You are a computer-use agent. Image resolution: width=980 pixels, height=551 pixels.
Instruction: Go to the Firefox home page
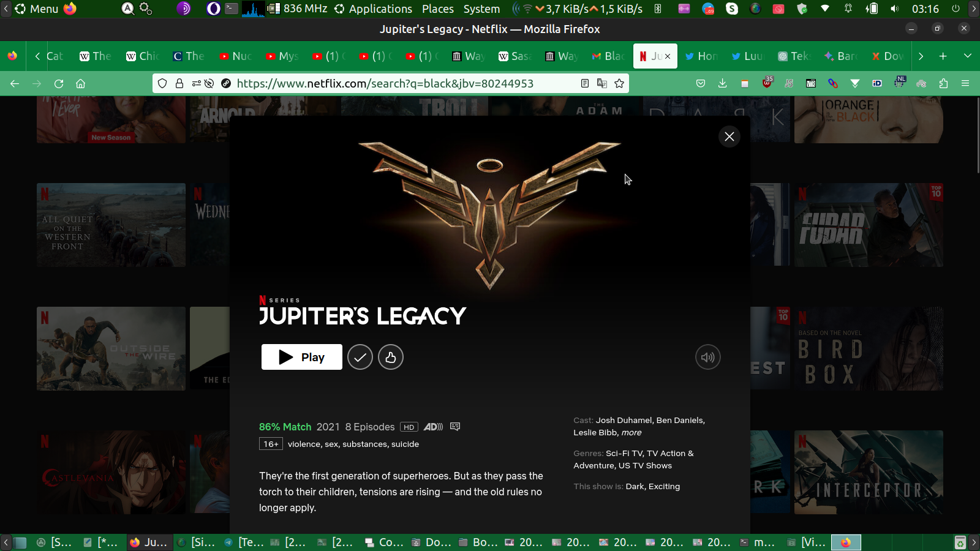[80, 83]
